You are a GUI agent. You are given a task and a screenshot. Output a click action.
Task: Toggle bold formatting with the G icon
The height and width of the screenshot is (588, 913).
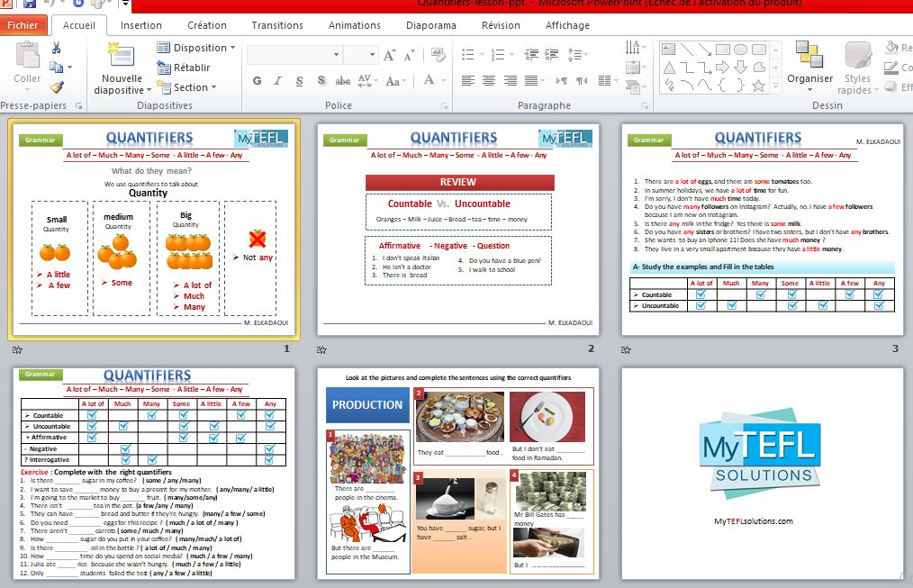[257, 80]
